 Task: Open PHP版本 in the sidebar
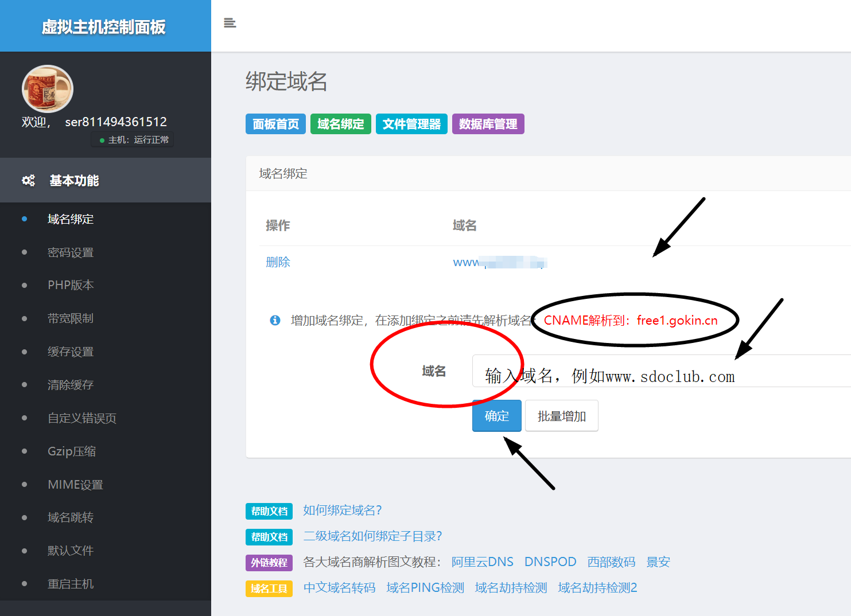coord(71,285)
